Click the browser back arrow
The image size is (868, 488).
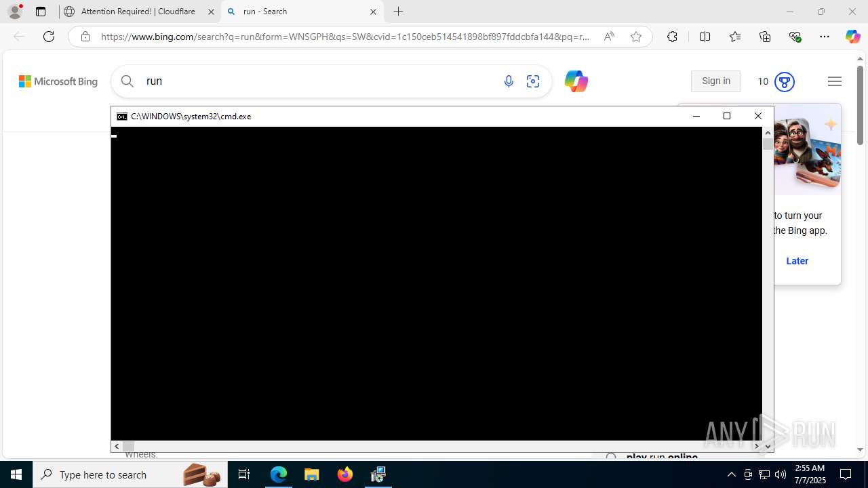pyautogui.click(x=19, y=37)
